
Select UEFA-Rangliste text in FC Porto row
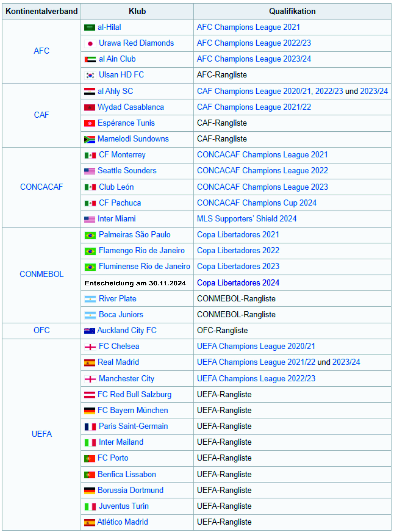pos(224,458)
